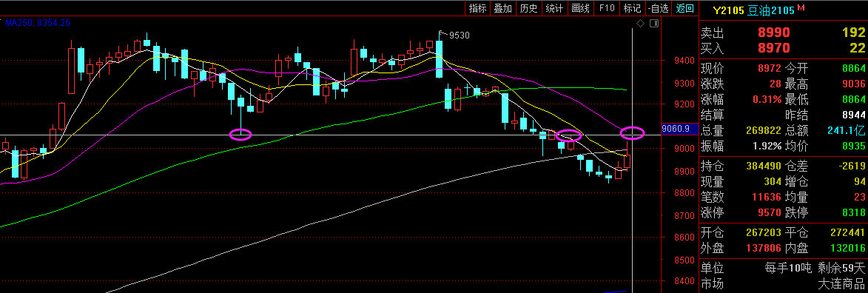The height and width of the screenshot is (293, 868).
Task: Select the 叠加 overlay option
Action: pyautogui.click(x=502, y=8)
